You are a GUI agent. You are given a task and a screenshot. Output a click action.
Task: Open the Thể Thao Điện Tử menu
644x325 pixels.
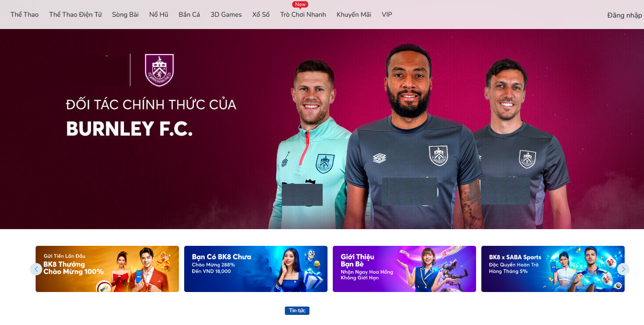[75, 15]
